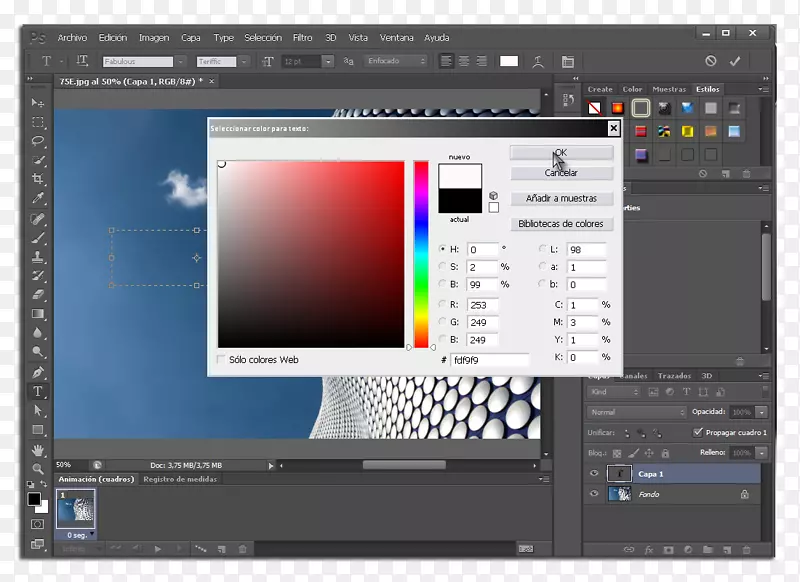Uncheck Propagar cuadro 1
Screen dimensions: 800x582
[x=698, y=433]
